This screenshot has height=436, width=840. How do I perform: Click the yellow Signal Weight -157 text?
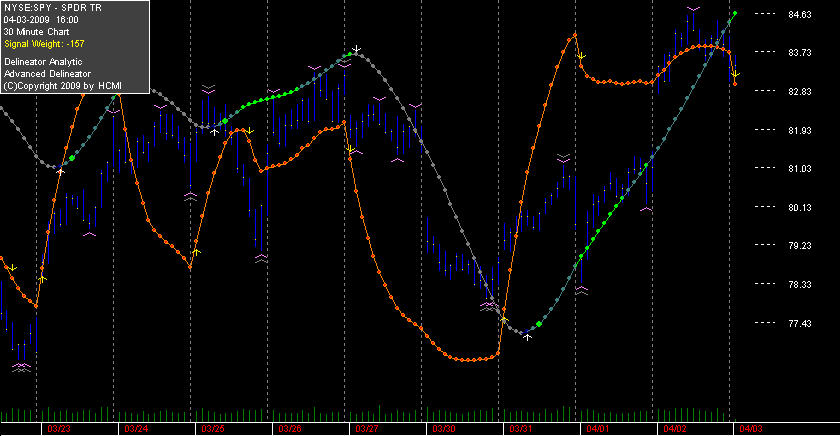pos(44,44)
